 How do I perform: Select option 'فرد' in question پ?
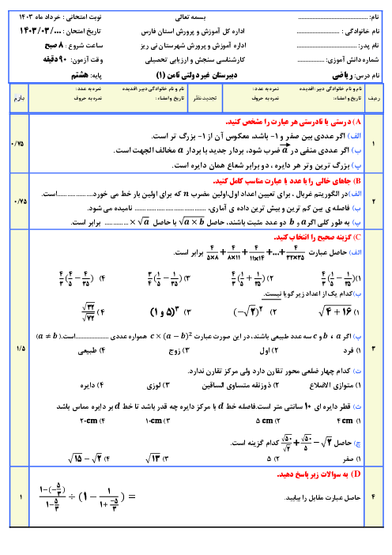coord(352,350)
